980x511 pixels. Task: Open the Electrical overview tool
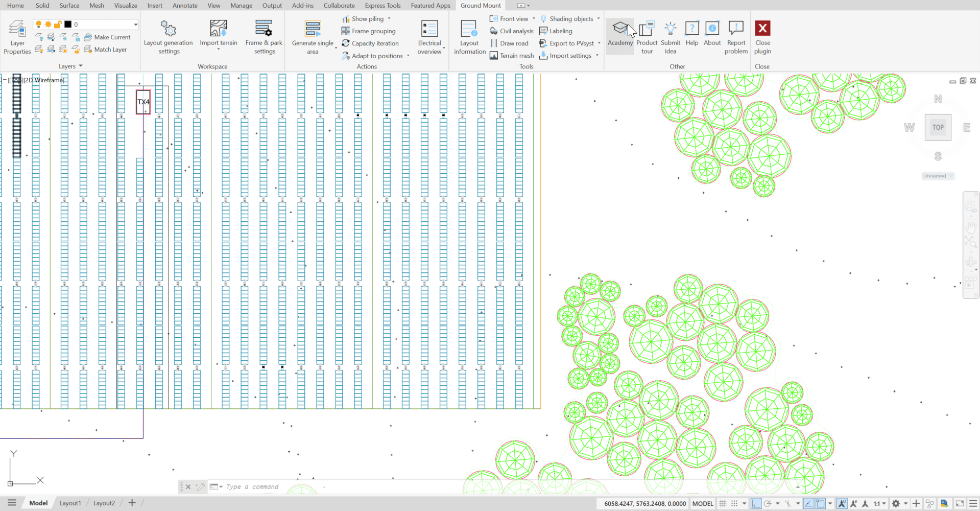(429, 37)
